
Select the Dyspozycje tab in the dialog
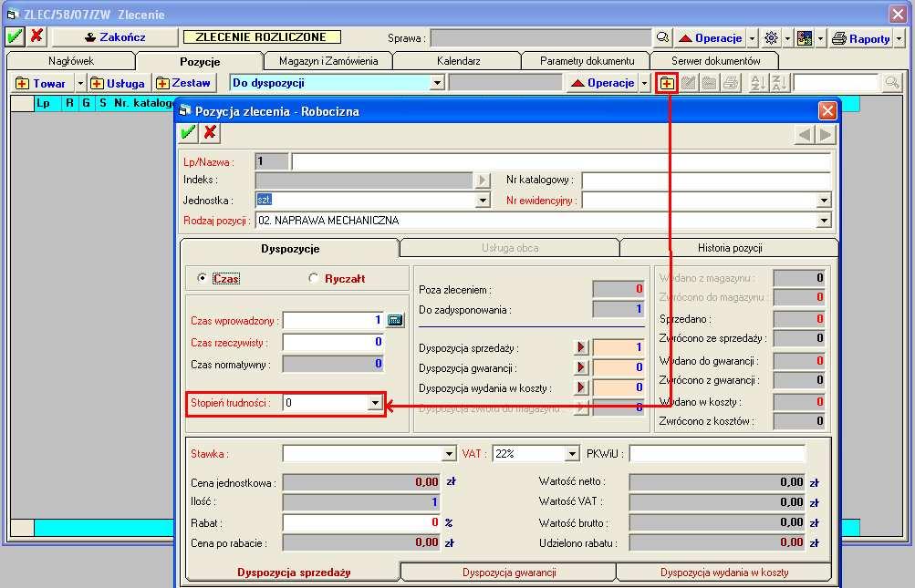coord(290,249)
